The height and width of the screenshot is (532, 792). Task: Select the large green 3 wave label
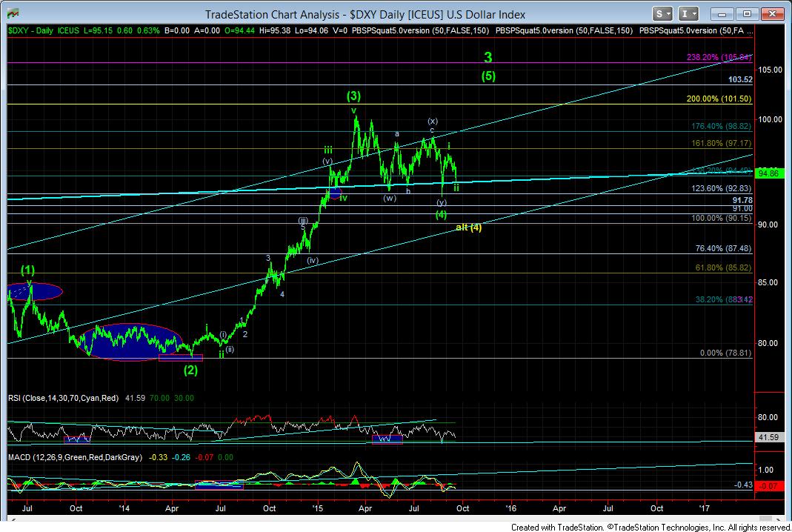click(x=488, y=58)
